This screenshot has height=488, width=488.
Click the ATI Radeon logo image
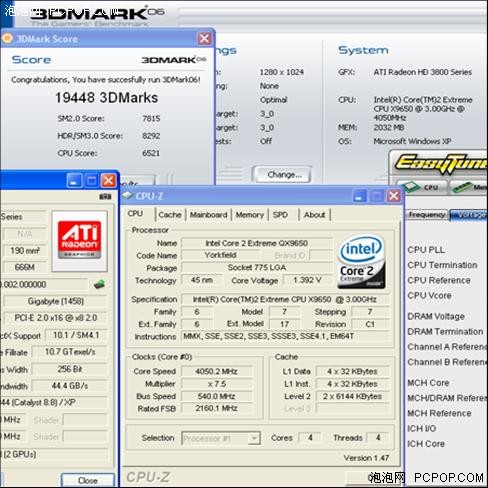(x=79, y=240)
